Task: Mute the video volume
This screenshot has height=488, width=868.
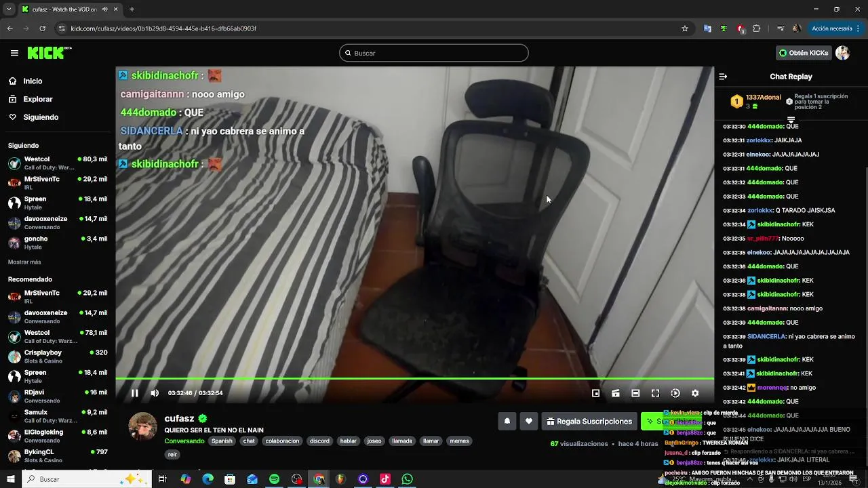Action: pos(155,393)
